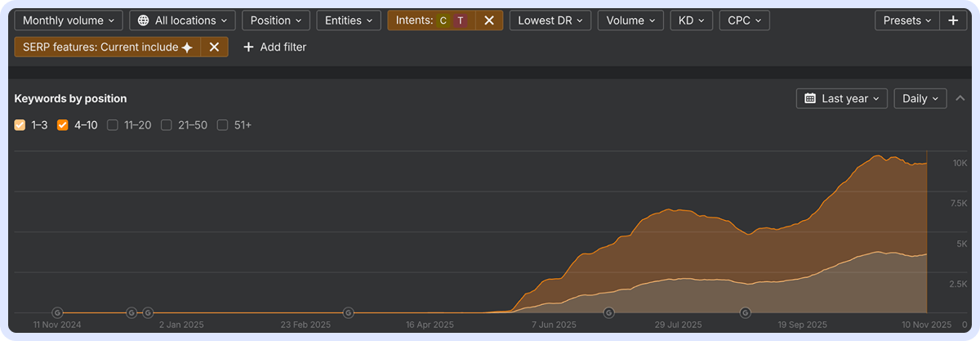Screen dimensions: 980x341
Task: Uncheck the 4–10 position checkbox
Action: (63, 125)
